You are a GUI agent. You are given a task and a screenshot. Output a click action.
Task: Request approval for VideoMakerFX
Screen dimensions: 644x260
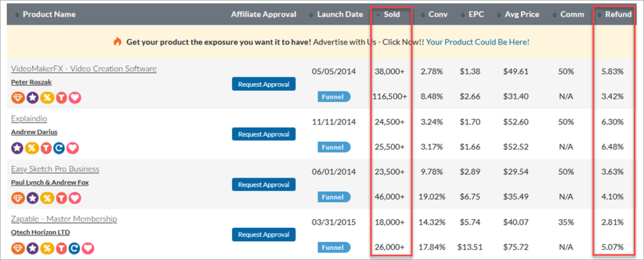[264, 84]
